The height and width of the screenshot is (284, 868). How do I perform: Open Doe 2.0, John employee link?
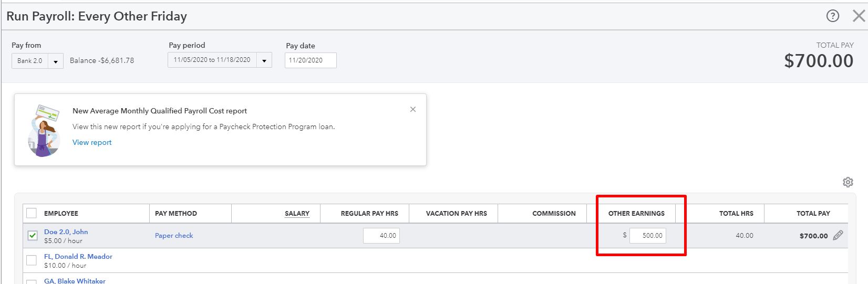click(66, 232)
